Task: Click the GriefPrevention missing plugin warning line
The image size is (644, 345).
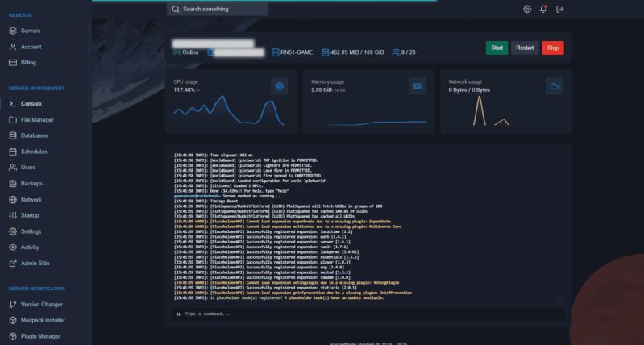Action: 293,293
